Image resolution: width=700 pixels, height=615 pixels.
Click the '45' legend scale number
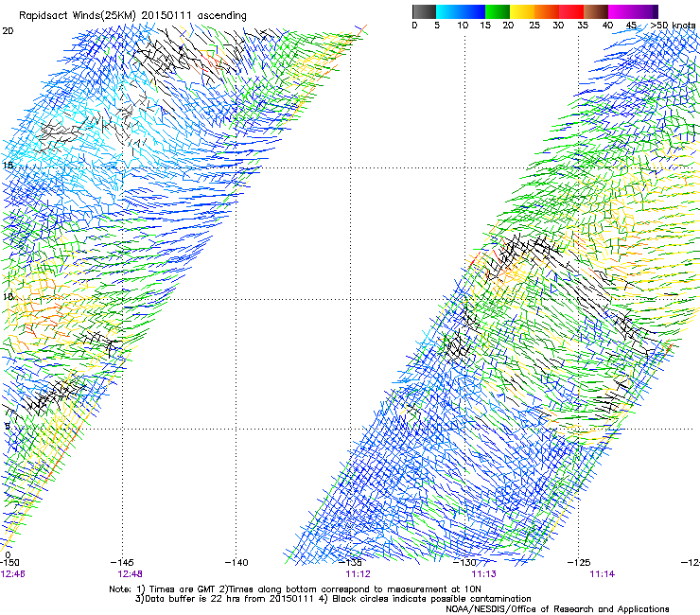point(631,25)
